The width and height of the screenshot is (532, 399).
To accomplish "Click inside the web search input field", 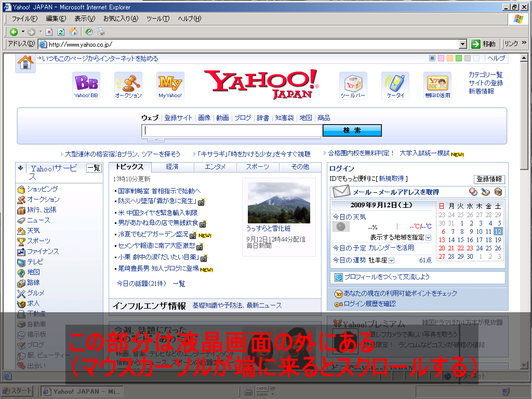I will pos(232,130).
